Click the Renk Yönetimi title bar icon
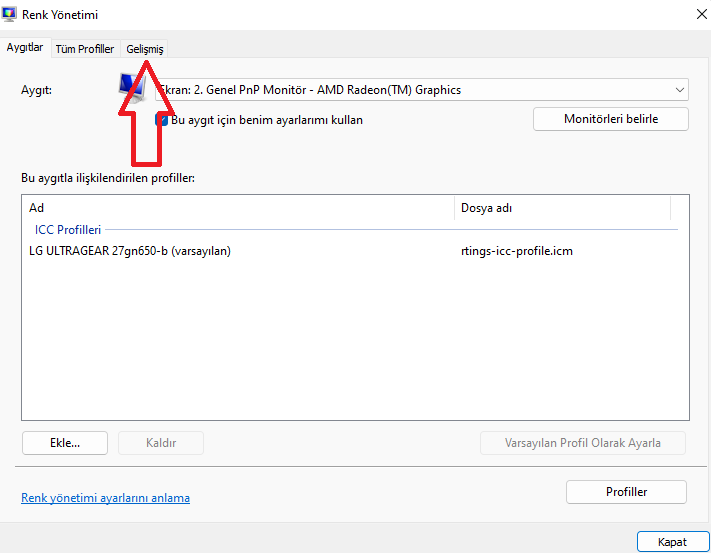 pyautogui.click(x=9, y=15)
